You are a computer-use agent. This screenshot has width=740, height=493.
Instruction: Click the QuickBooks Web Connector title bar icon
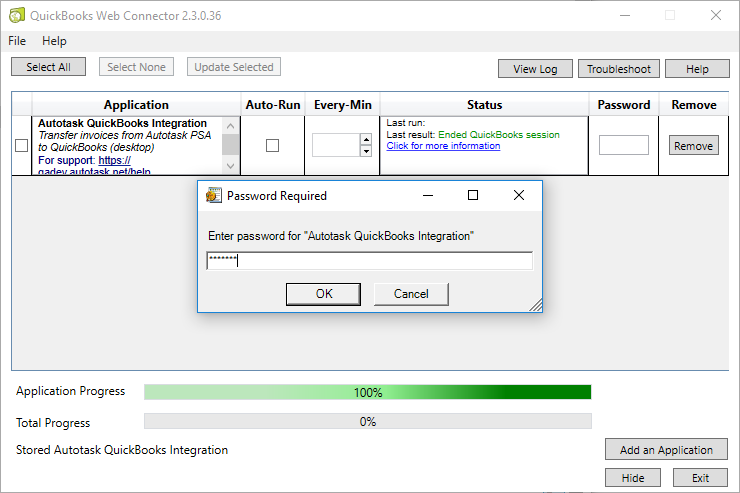point(17,16)
